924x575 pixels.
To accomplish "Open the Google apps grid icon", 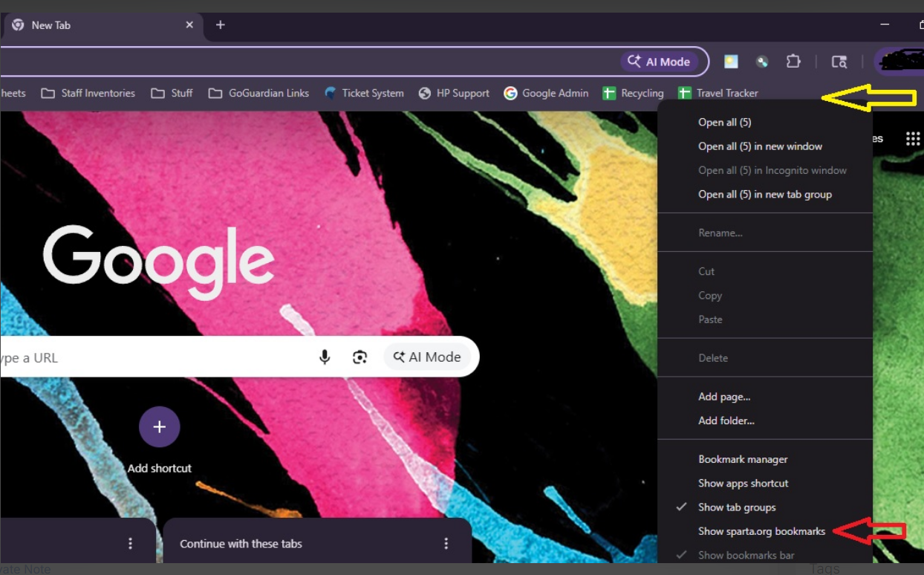I will (913, 139).
